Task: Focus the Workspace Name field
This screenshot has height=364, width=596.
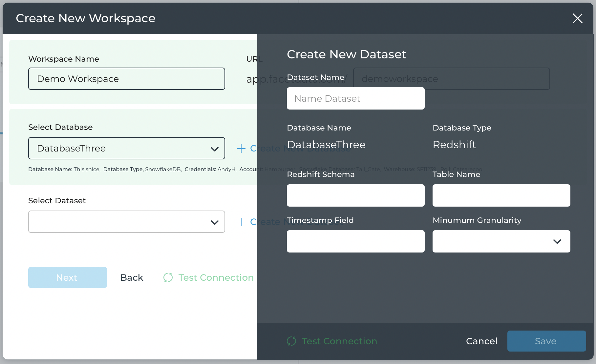Action: click(x=126, y=79)
